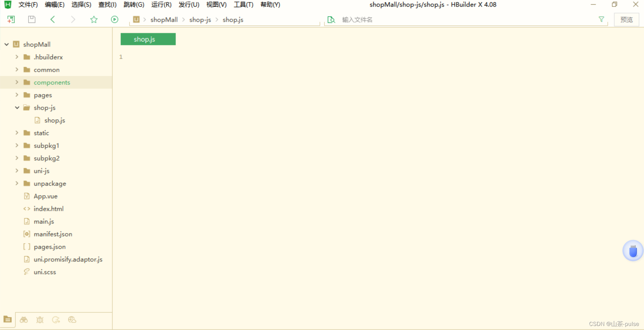
Task: Click the pages.json brackets icon
Action: pyautogui.click(x=27, y=247)
